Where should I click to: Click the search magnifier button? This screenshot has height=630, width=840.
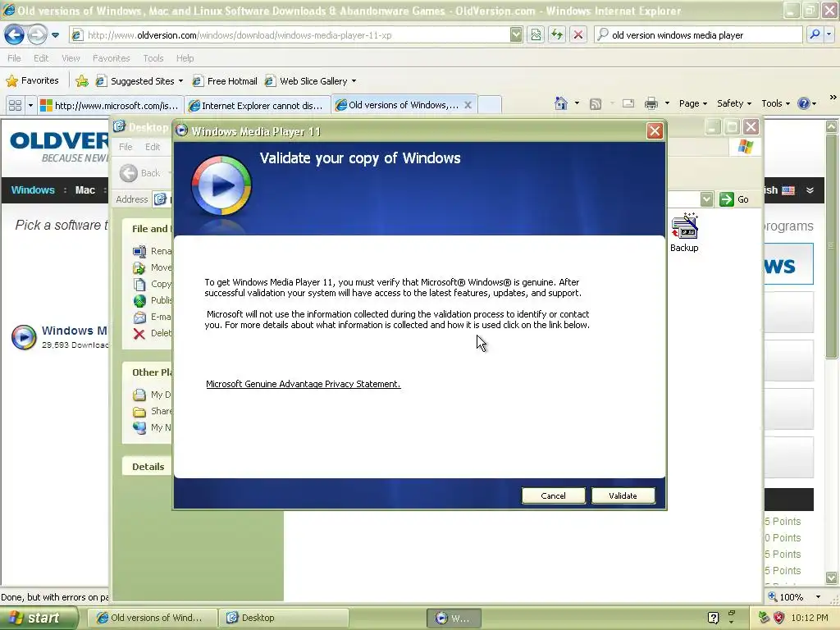click(815, 35)
